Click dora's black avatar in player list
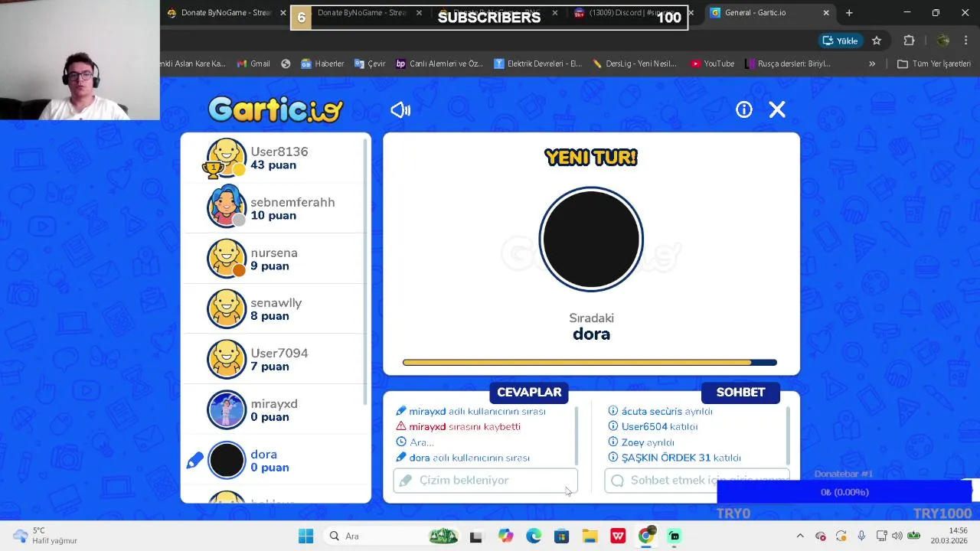The image size is (980, 551). [227, 460]
